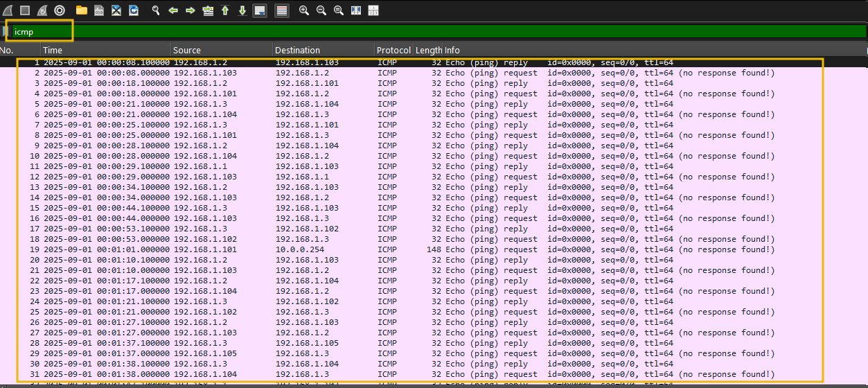Save this capture file
The width and height of the screenshot is (868, 388).
(99, 10)
